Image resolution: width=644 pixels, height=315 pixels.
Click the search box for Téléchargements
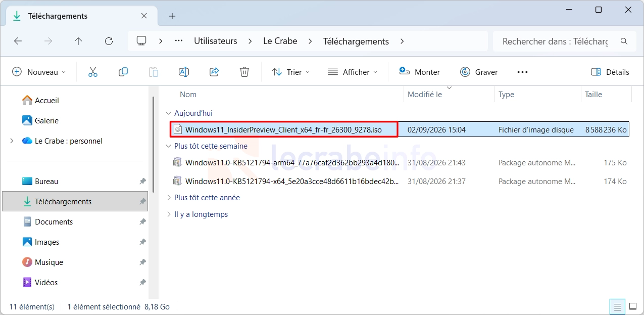pos(564,41)
